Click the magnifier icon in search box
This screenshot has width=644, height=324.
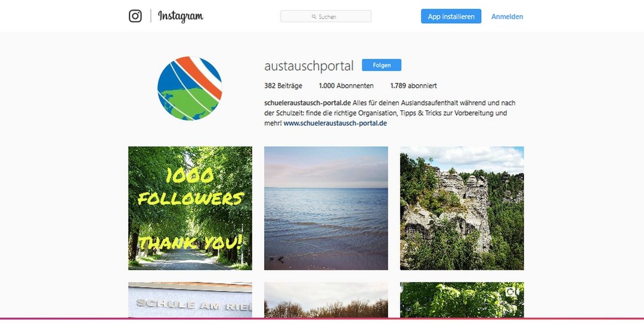314,17
